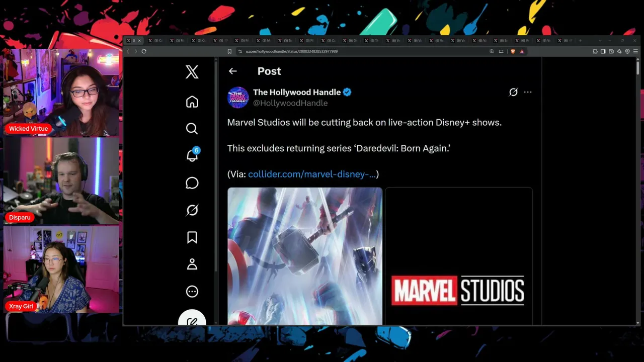Screen dimensions: 644x362
Task: Click the X logo in the sidebar
Action: (192, 72)
